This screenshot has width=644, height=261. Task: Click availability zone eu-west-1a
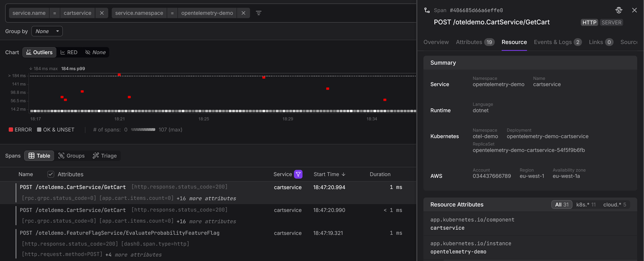(x=567, y=176)
